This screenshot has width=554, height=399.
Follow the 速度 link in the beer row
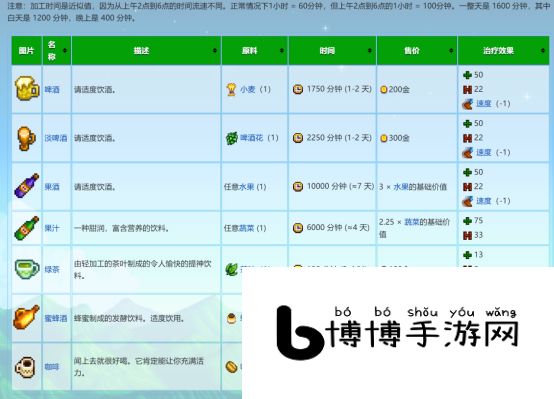pyautogui.click(x=484, y=104)
